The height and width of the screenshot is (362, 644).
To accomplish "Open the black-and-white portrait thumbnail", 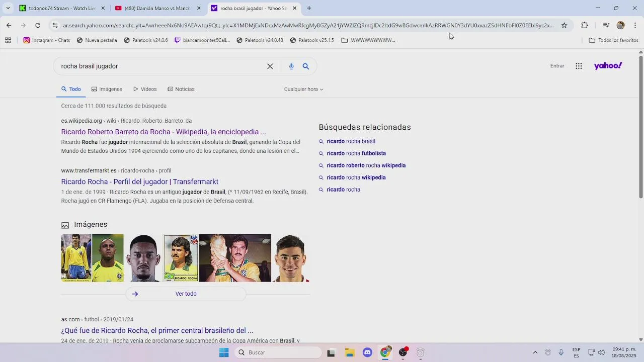I will (144, 258).
